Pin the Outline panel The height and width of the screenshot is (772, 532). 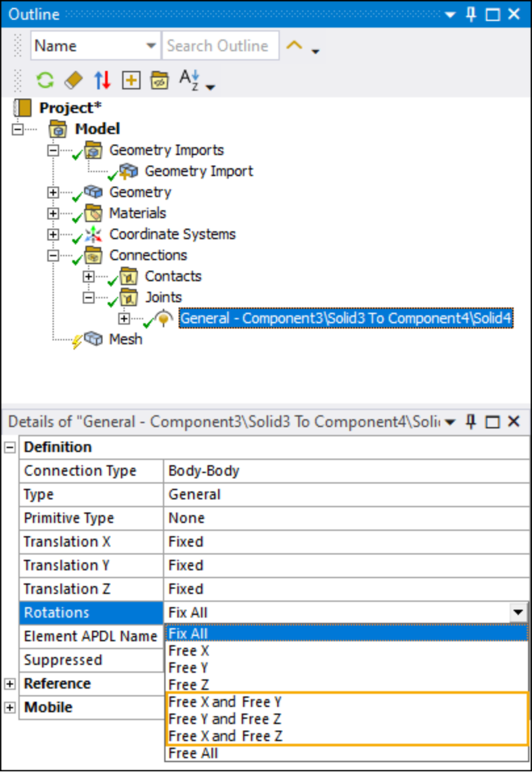[x=471, y=14]
